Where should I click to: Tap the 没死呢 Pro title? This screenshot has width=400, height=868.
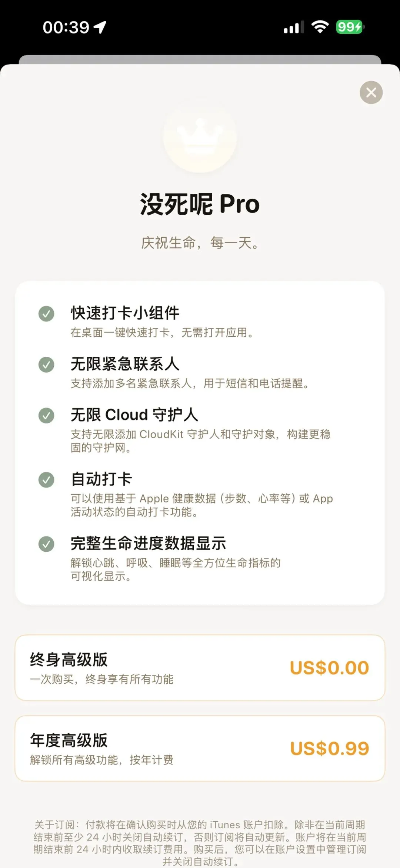point(200,204)
